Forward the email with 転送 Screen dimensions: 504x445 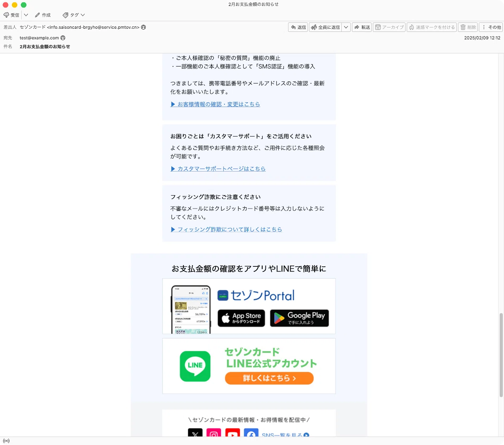click(362, 27)
